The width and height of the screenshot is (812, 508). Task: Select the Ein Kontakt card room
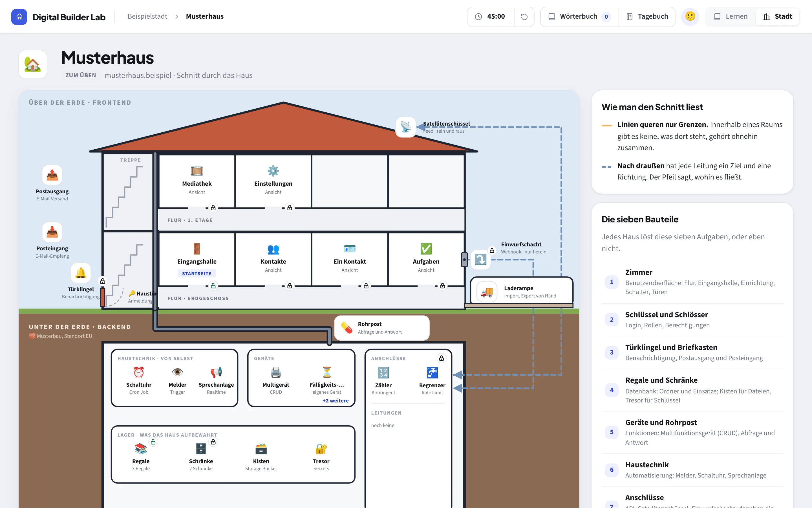(x=350, y=259)
